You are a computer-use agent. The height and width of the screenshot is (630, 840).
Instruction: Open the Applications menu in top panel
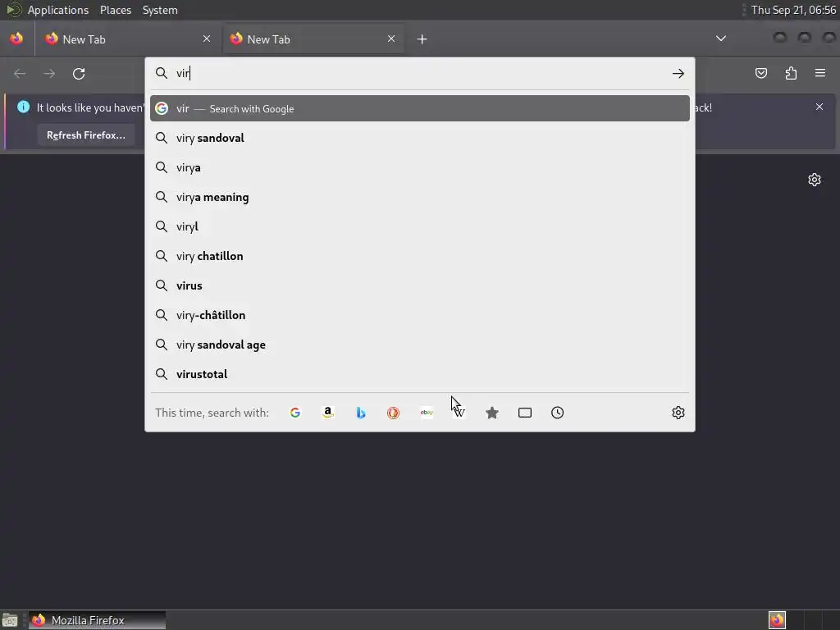(58, 10)
